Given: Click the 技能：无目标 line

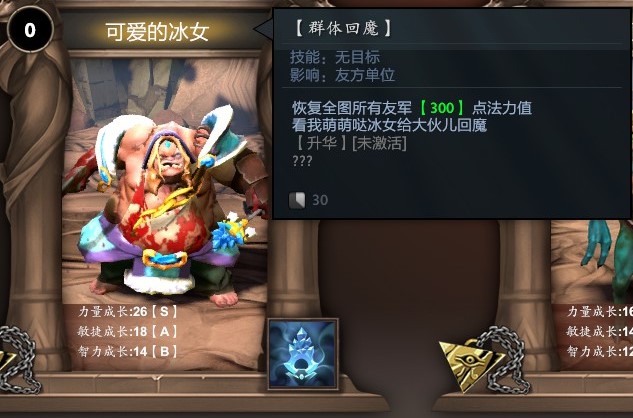Looking at the screenshot, I should [335, 57].
